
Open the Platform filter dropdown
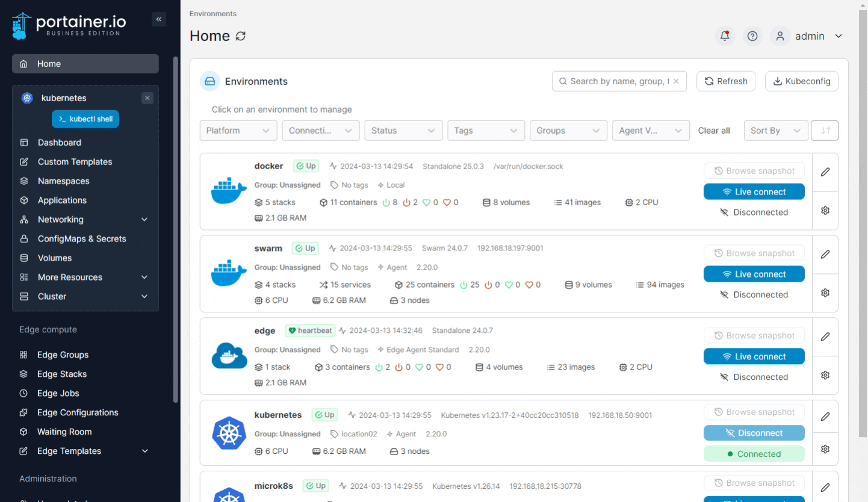click(238, 131)
